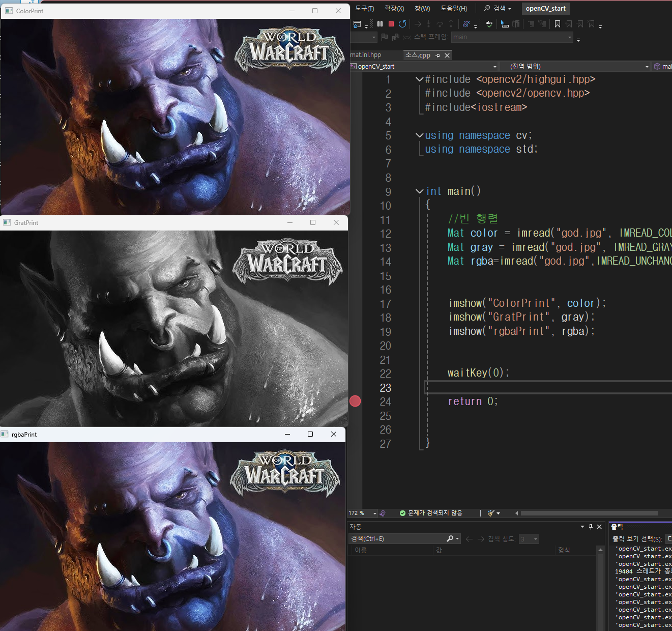Click the bookmark toggle icon

[558, 24]
